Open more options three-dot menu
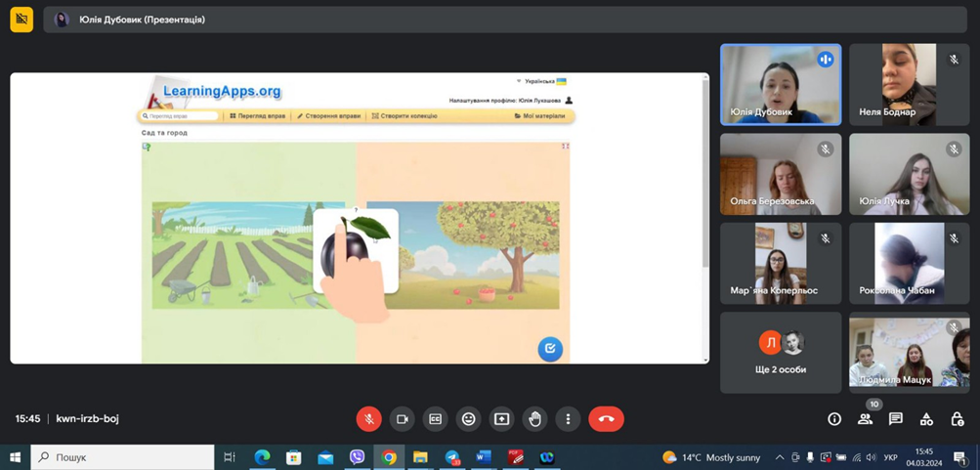The image size is (980, 470). tap(568, 419)
